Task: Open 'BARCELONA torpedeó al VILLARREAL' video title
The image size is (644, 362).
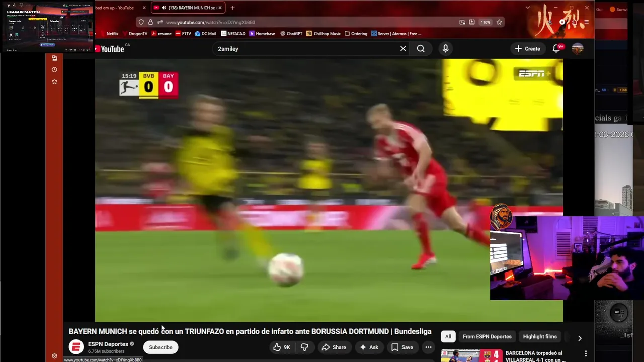Action: coord(534,356)
